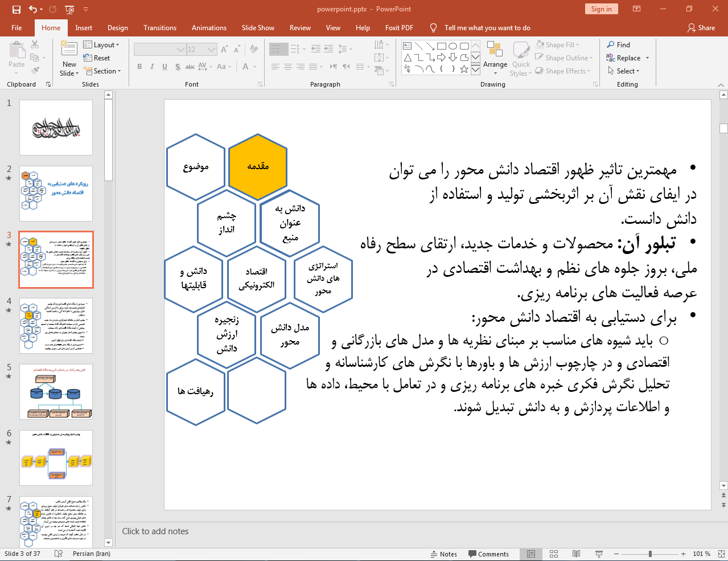Pick the oval shape in the Drawing gallery
728x561 pixels.
[453, 46]
